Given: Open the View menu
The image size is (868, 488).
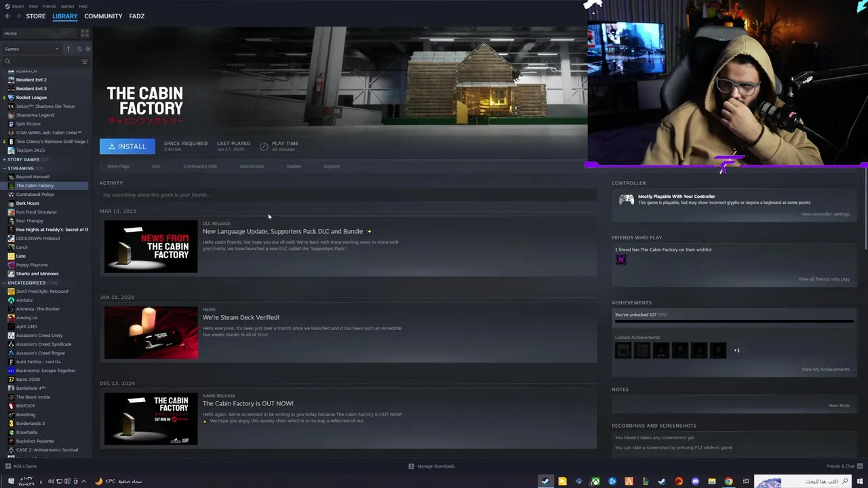Looking at the screenshot, I should [33, 6].
